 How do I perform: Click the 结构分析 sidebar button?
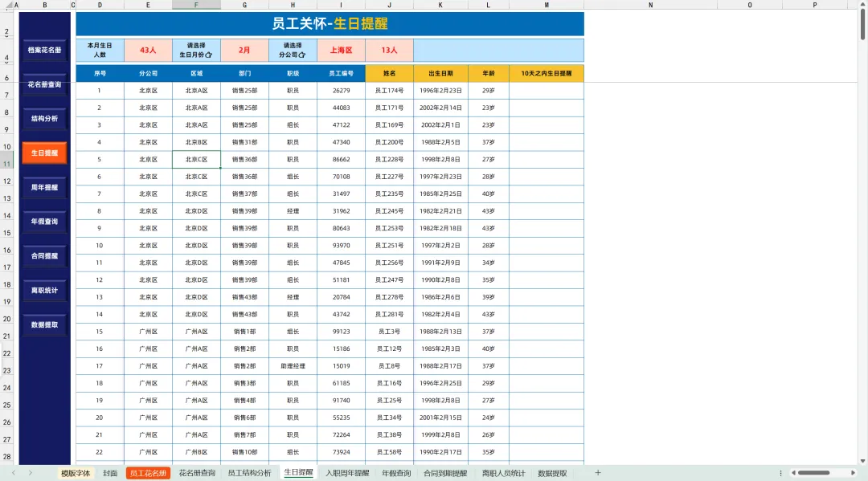click(44, 118)
